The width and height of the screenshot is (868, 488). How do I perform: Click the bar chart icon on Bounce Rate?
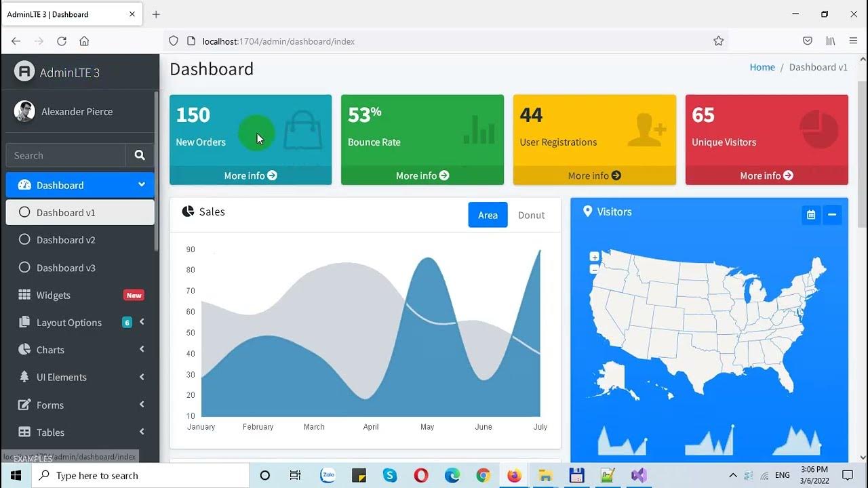tap(479, 129)
